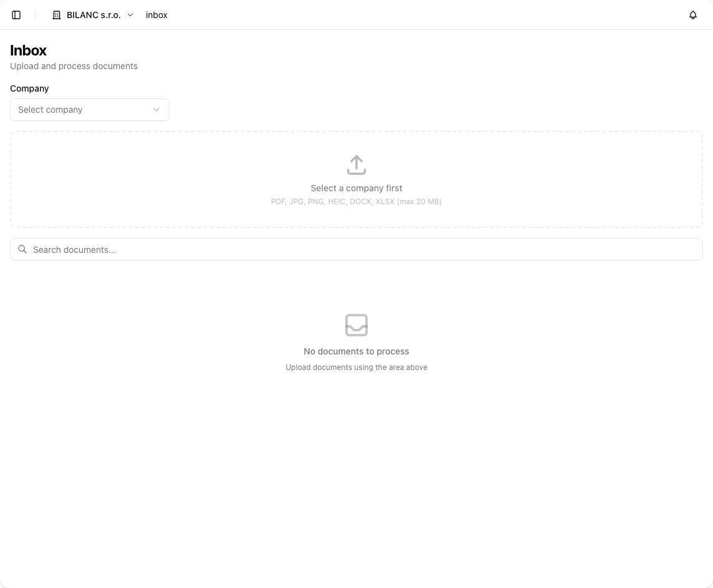713x588 pixels.
Task: Click the 'No documents to process' text
Action: pos(356,351)
